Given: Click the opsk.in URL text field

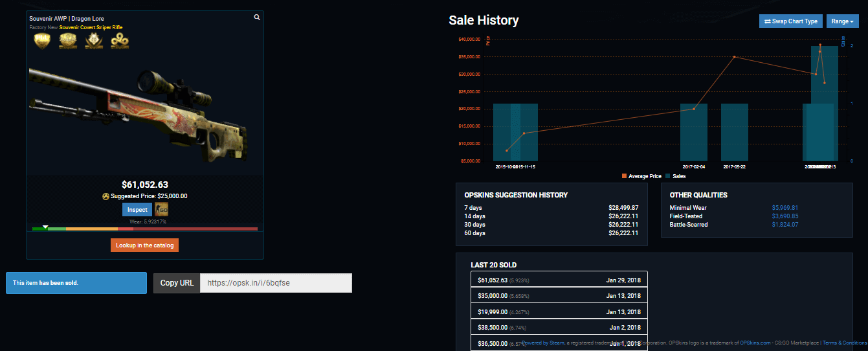Looking at the screenshot, I should 276,283.
